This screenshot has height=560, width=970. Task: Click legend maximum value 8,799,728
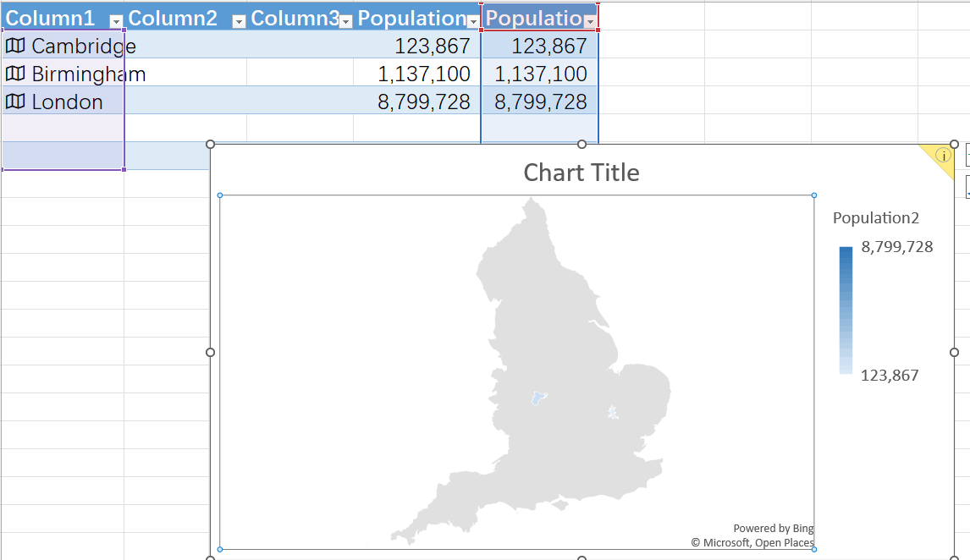click(x=897, y=247)
